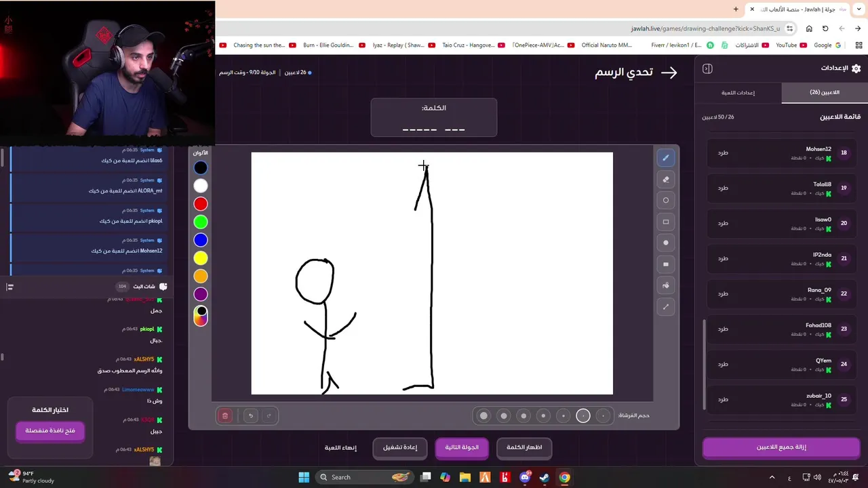Viewport: 868px width, 488px height.
Task: Collapse the settings side panel icon
Action: coord(707,68)
